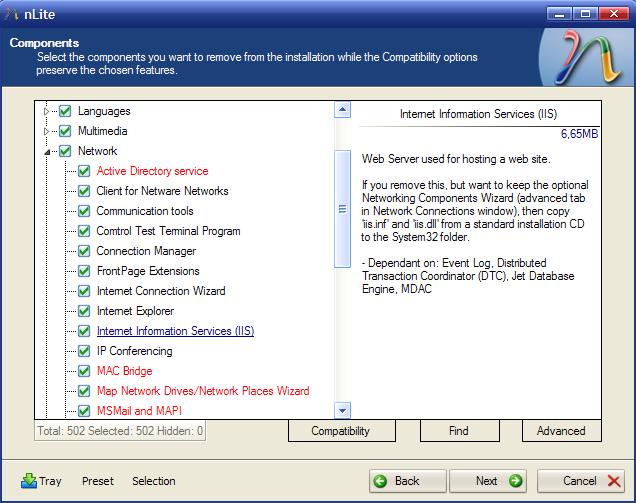Expand the Multimedia tree node
The height and width of the screenshot is (503, 636).
46,131
